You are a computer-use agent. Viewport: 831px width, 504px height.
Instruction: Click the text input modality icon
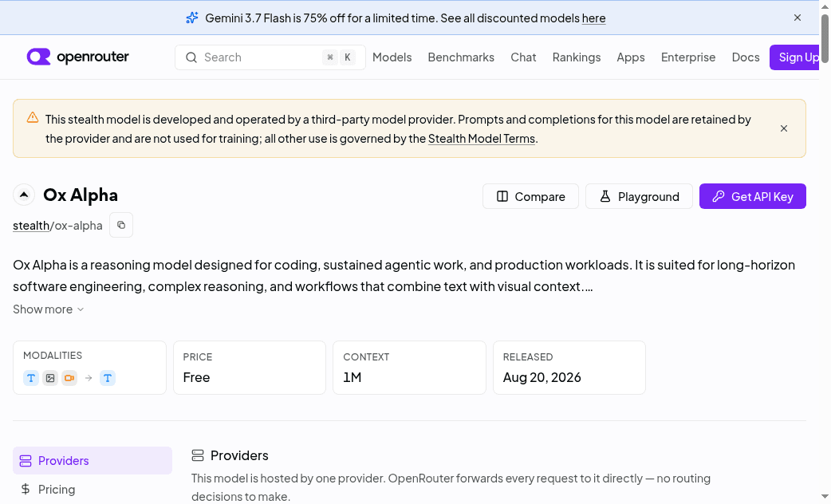(x=31, y=378)
